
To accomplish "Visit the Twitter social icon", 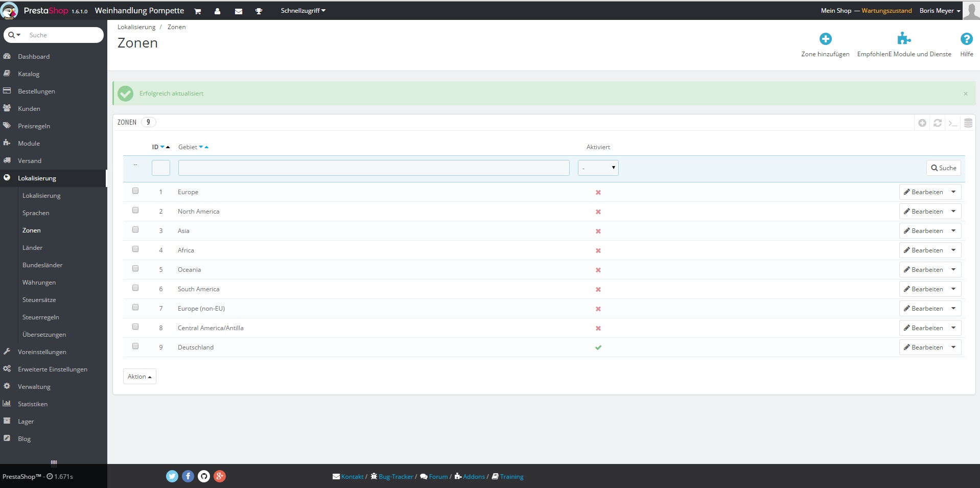I will click(x=172, y=476).
